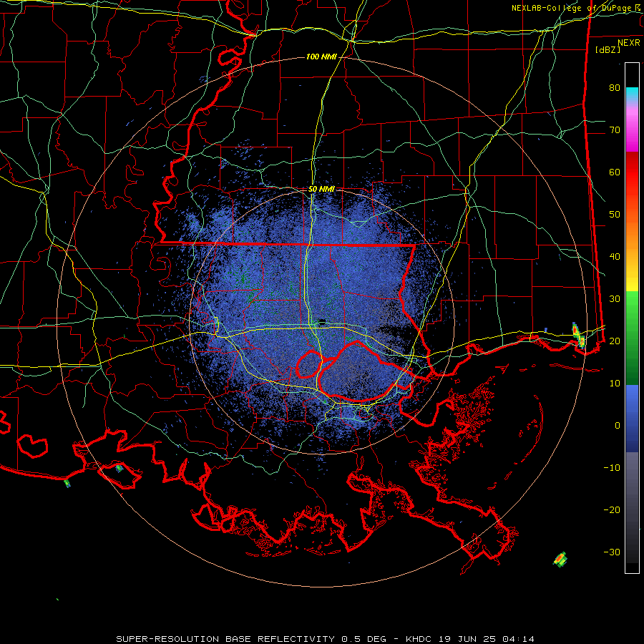Viewport: 644px width, 644px height.
Task: Click the black radar site marker at the map center
Action: tap(322, 321)
